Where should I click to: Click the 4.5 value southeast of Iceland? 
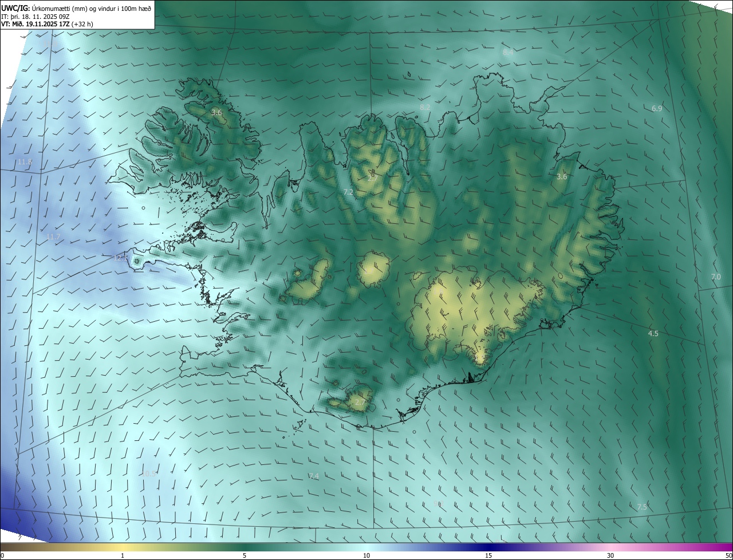click(653, 333)
